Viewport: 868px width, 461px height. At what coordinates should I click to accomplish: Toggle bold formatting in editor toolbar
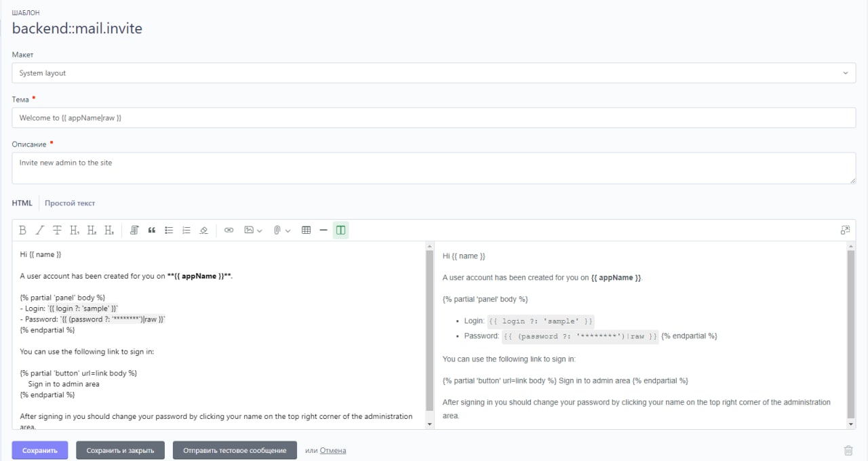(x=22, y=230)
